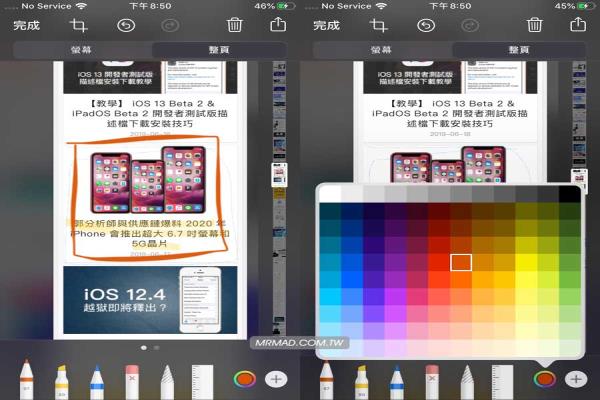Pick the white swatch in palette corner

point(330,194)
